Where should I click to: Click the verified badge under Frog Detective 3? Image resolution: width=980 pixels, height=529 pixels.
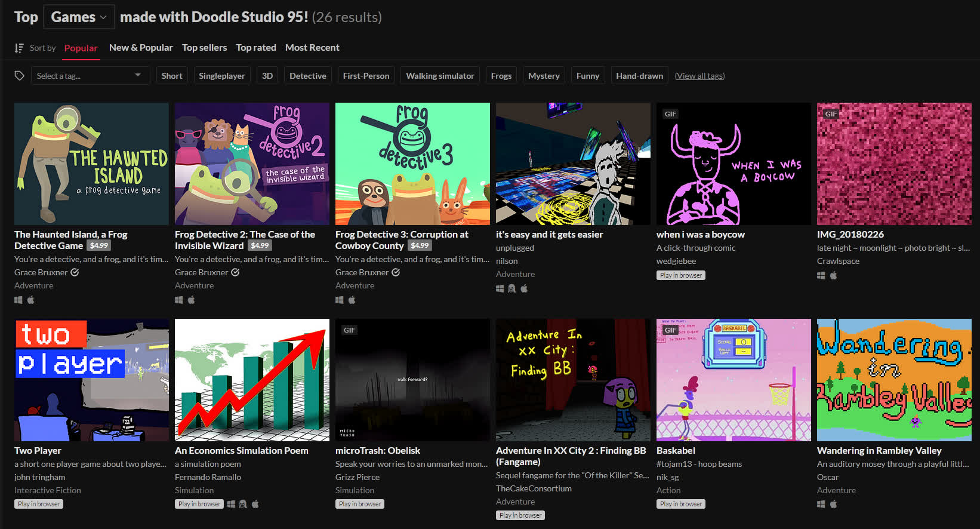click(396, 272)
